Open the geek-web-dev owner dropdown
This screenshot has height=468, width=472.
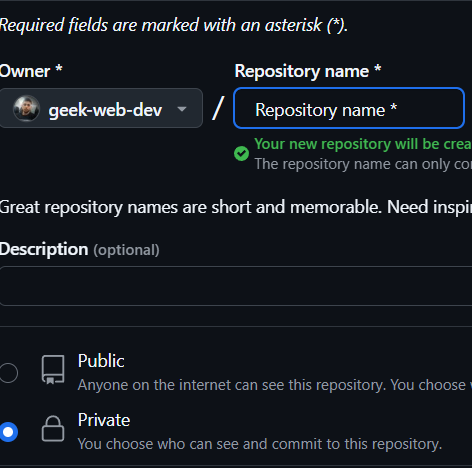[x=101, y=108]
